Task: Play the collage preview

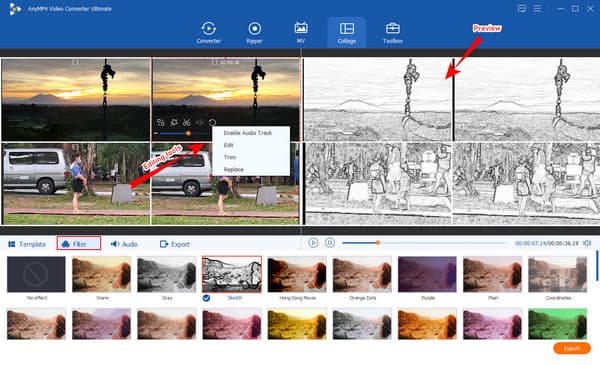Action: coord(313,243)
